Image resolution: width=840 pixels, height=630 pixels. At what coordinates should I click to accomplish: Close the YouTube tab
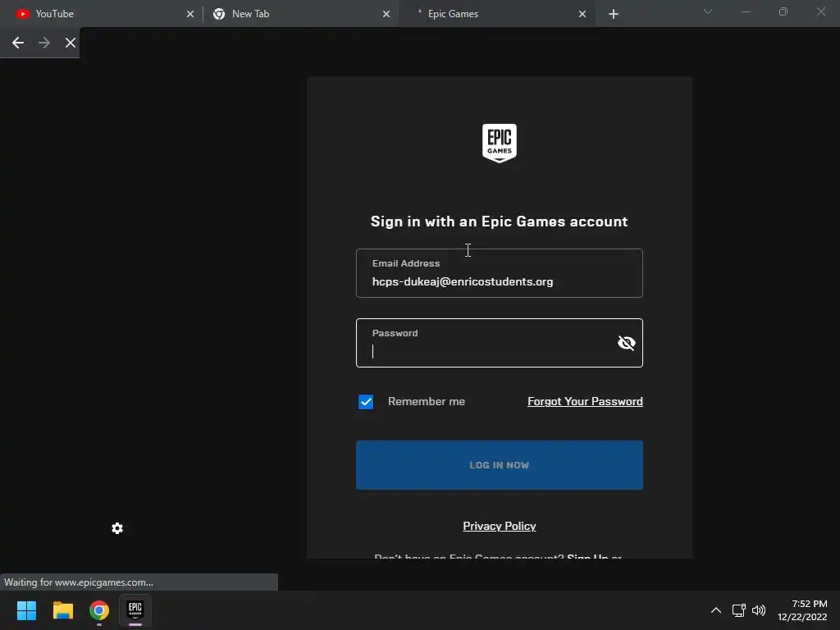pos(190,14)
